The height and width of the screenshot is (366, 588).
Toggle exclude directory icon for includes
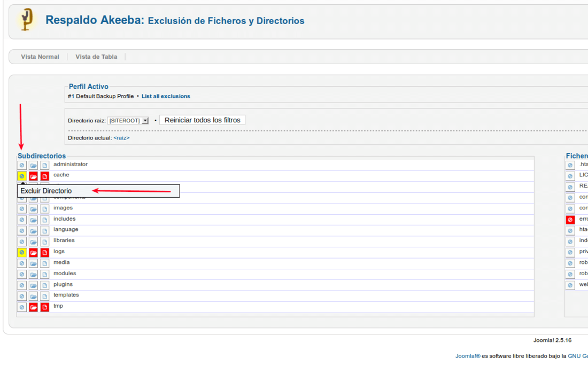tap(22, 220)
